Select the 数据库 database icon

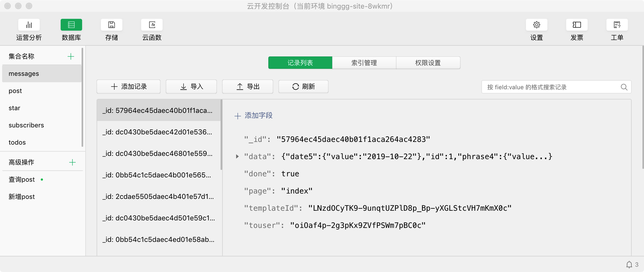pos(71,25)
